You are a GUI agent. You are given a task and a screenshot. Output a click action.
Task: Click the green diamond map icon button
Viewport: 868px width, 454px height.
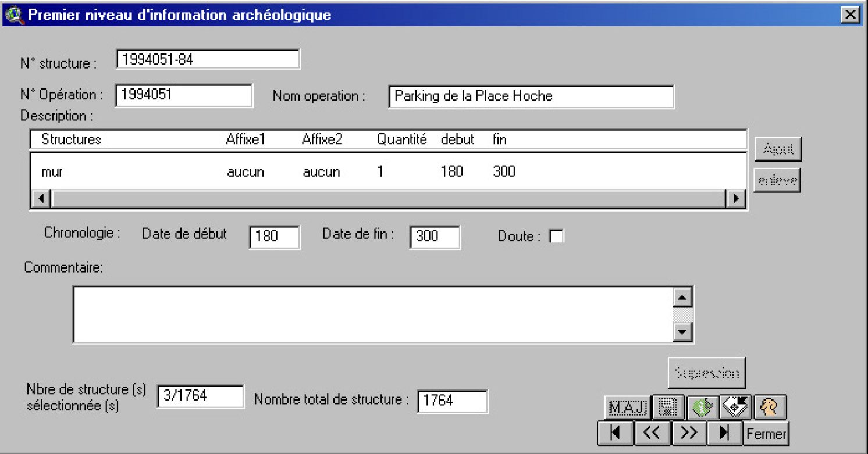click(x=702, y=407)
